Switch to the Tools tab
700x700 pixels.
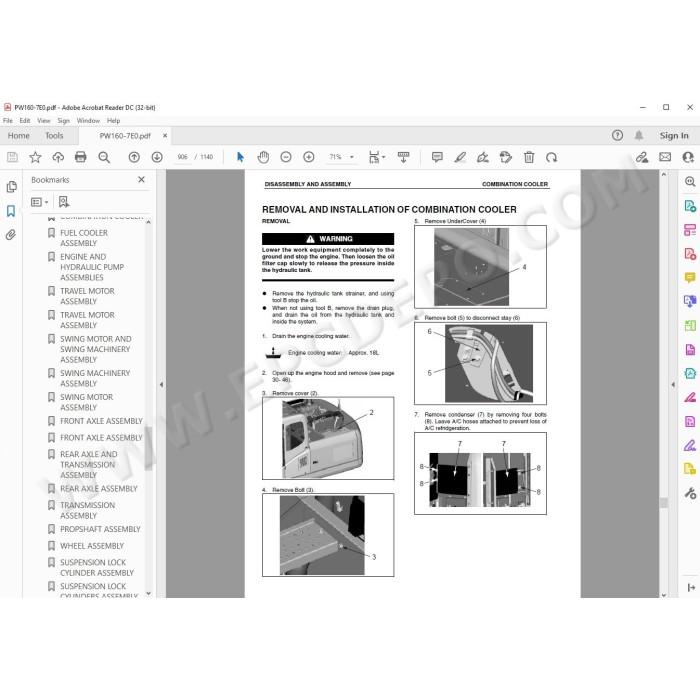tap(54, 135)
